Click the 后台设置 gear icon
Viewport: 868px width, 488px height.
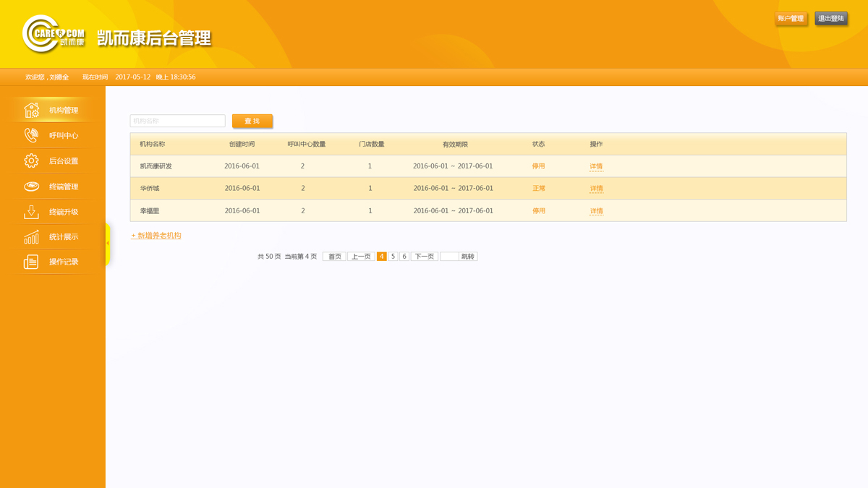(31, 160)
